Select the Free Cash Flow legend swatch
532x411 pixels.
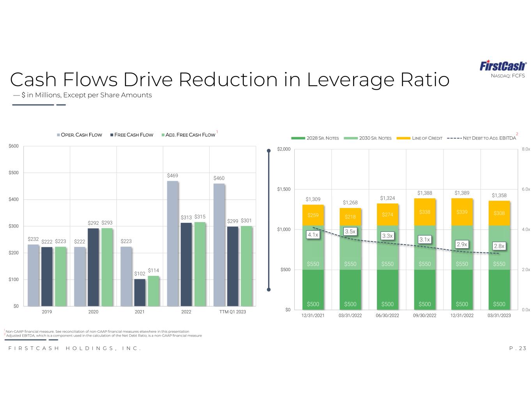pyautogui.click(x=112, y=135)
